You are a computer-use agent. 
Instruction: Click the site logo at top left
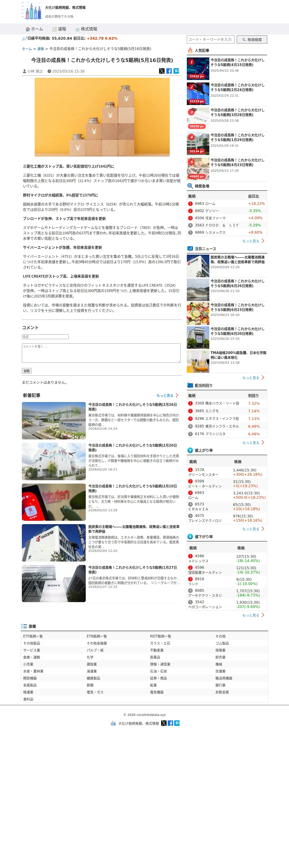point(32,11)
